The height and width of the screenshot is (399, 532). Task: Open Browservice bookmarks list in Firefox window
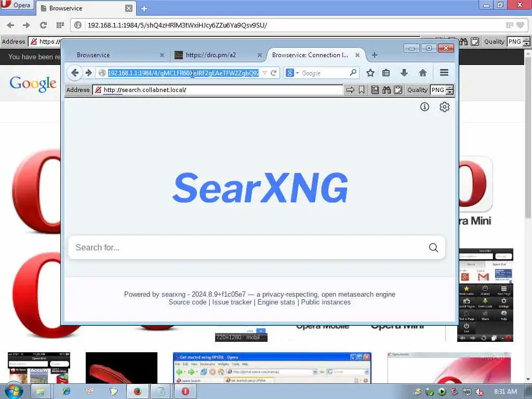[x=375, y=90]
